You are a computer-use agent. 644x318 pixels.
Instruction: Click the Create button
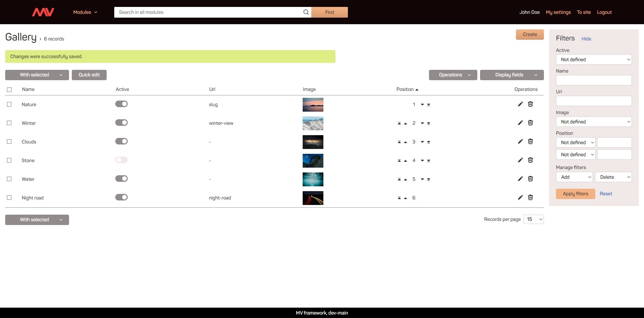point(530,34)
